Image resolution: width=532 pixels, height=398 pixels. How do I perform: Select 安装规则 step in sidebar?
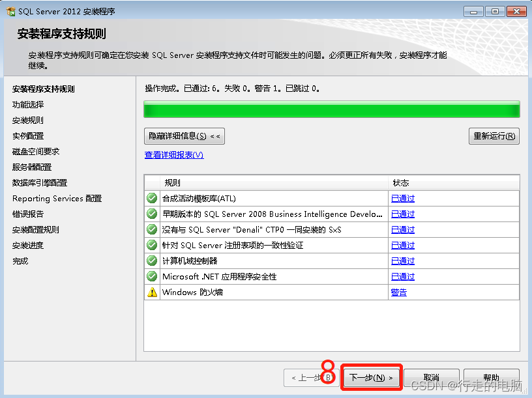[28, 120]
